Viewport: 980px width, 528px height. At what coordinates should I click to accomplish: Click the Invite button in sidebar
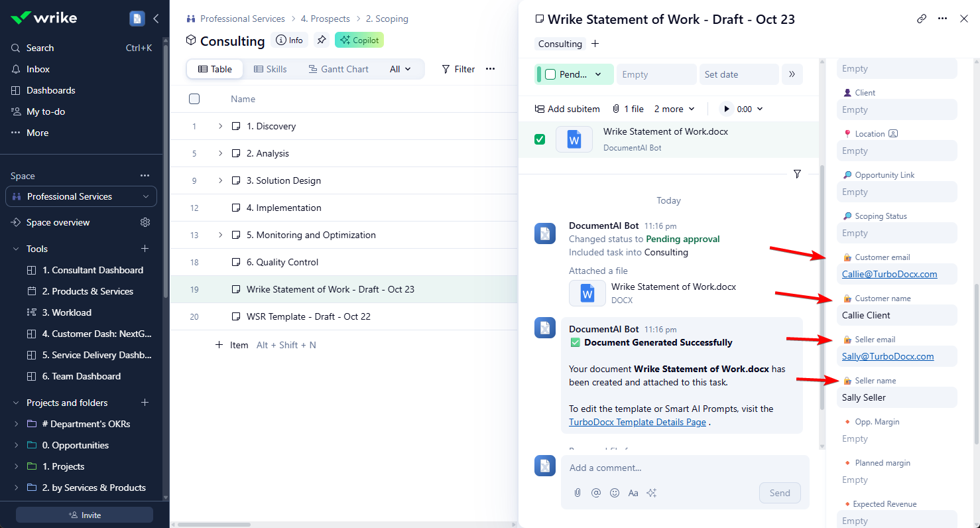(84, 515)
